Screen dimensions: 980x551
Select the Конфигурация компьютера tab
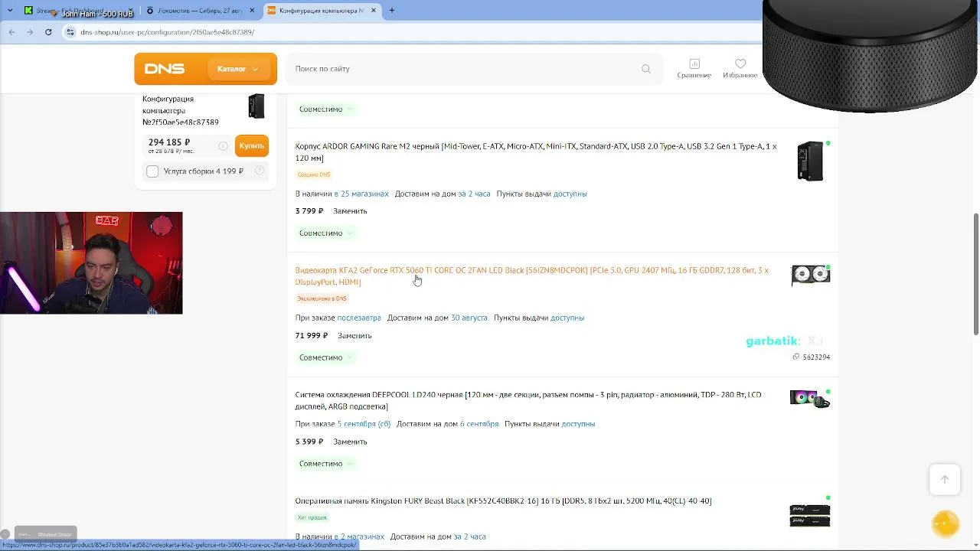pyautogui.click(x=322, y=11)
